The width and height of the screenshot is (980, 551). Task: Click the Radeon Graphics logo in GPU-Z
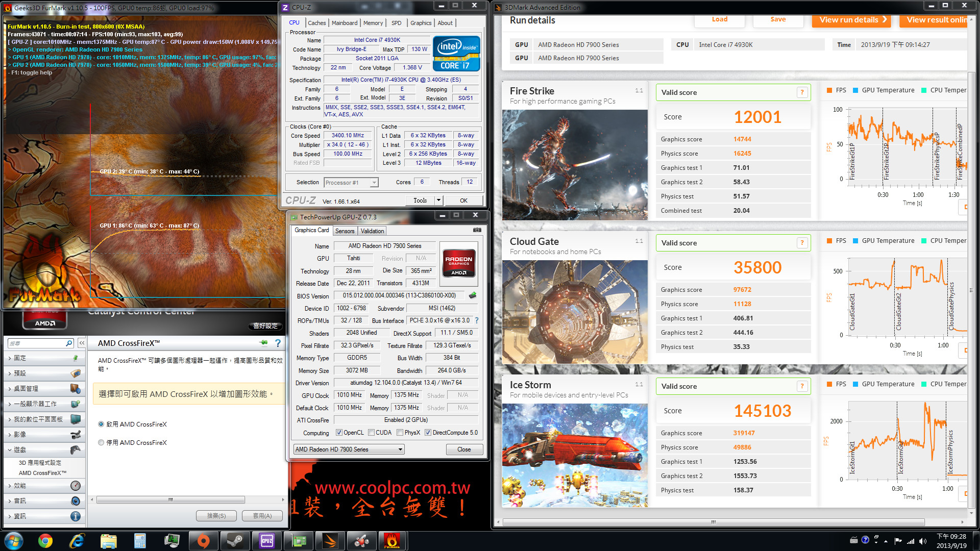tap(459, 263)
